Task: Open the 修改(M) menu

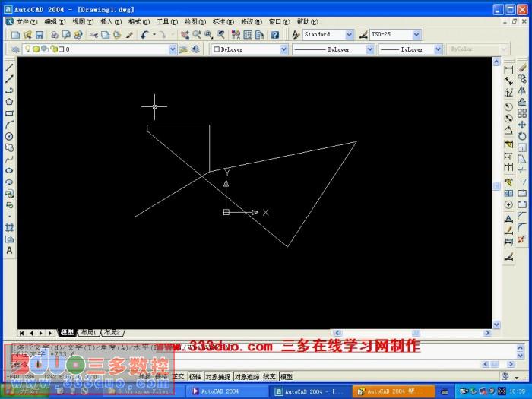Action: (252, 22)
